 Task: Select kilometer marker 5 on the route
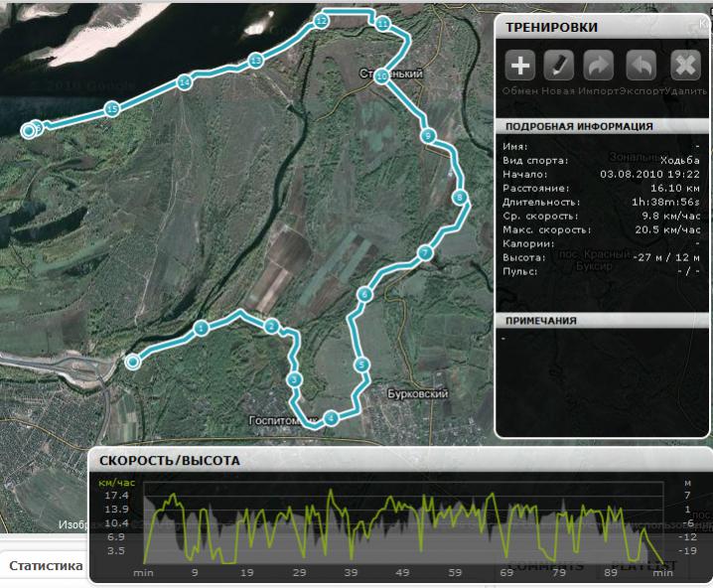pos(361,366)
